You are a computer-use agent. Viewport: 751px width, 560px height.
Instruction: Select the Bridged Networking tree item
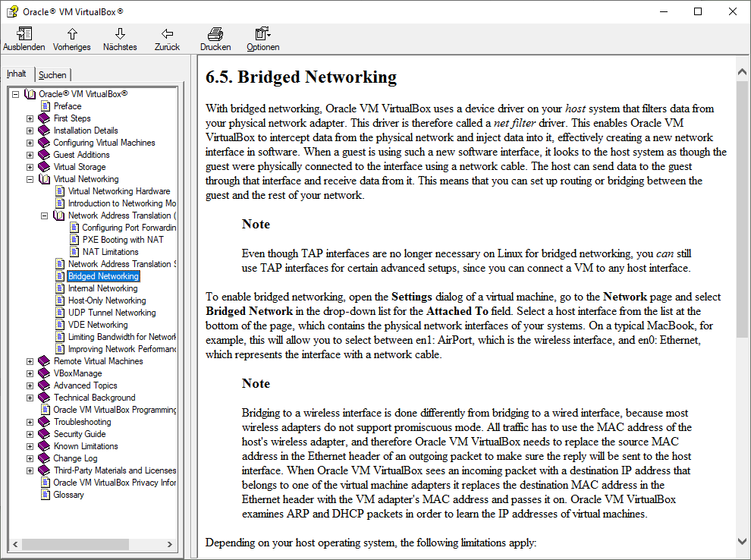(103, 276)
